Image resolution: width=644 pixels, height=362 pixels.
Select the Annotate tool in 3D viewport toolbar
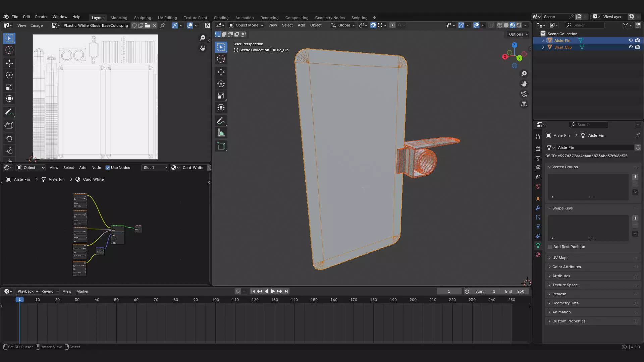221,121
